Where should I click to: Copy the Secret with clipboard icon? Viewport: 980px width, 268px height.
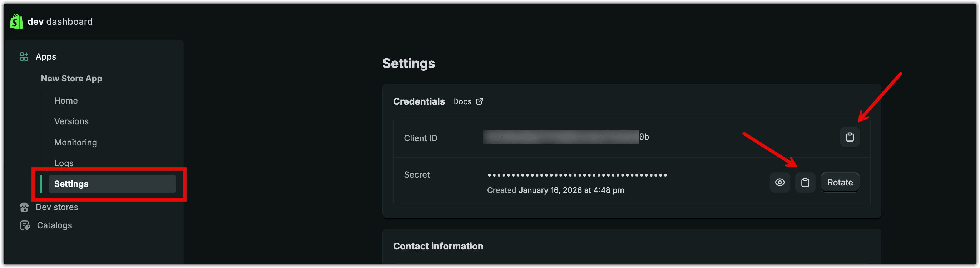(805, 183)
